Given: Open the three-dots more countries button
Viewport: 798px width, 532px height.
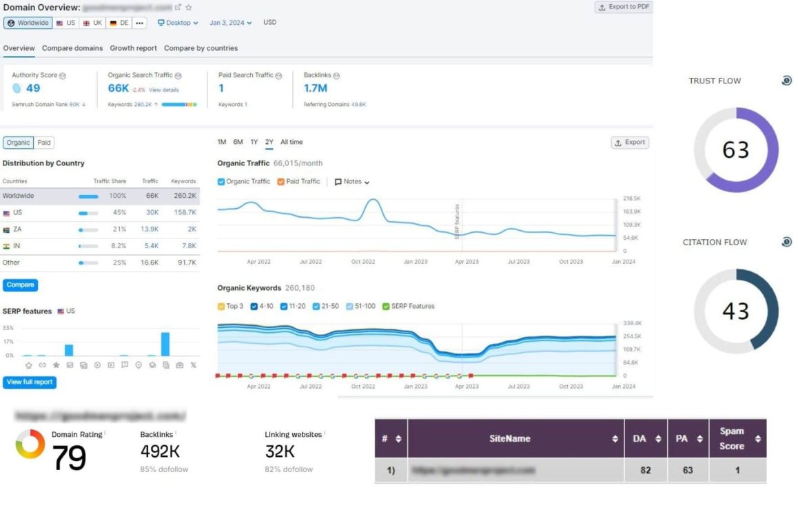Looking at the screenshot, I should 139,23.
